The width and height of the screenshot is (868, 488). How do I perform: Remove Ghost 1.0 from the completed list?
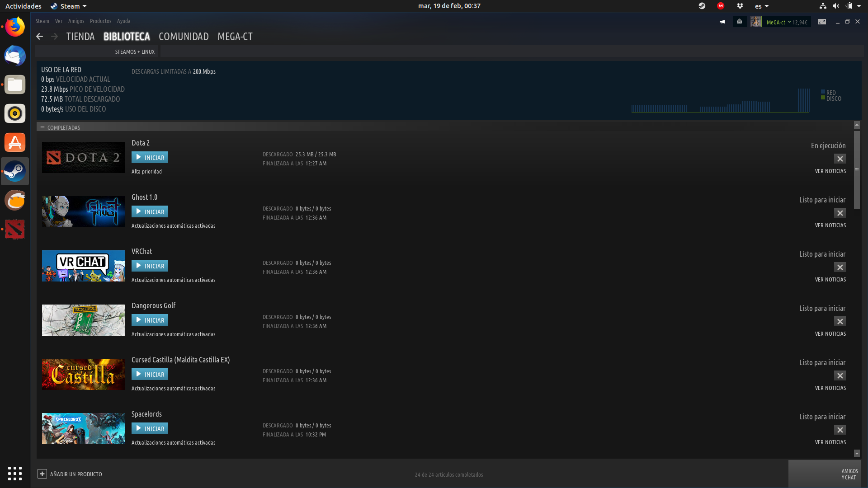840,213
